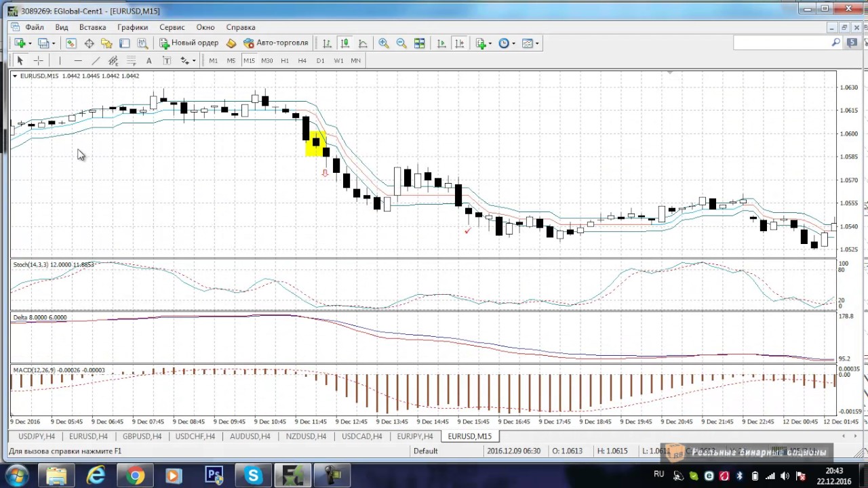Switch timeframe to H4

[x=302, y=60]
